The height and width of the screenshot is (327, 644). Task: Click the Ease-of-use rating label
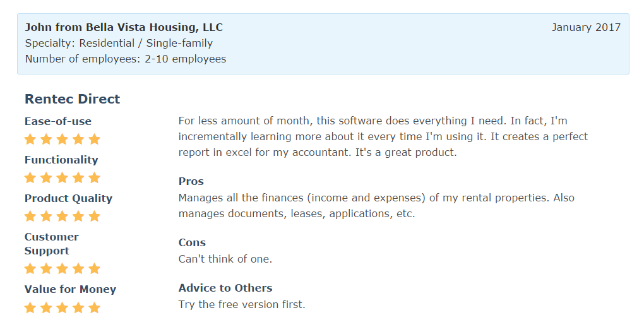point(58,121)
